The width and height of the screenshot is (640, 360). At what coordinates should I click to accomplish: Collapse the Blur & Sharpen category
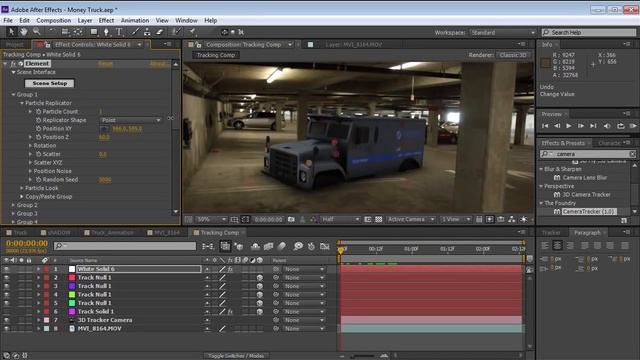pyautogui.click(x=541, y=169)
